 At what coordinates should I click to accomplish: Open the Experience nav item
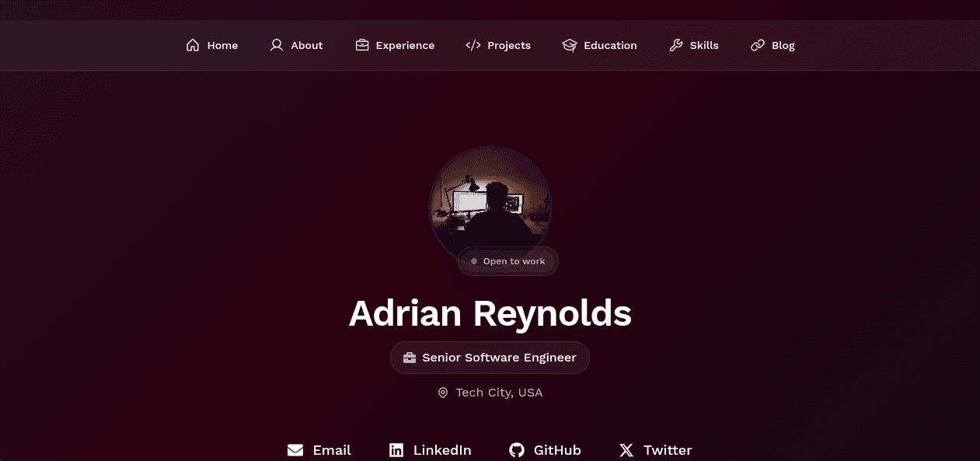pos(395,45)
